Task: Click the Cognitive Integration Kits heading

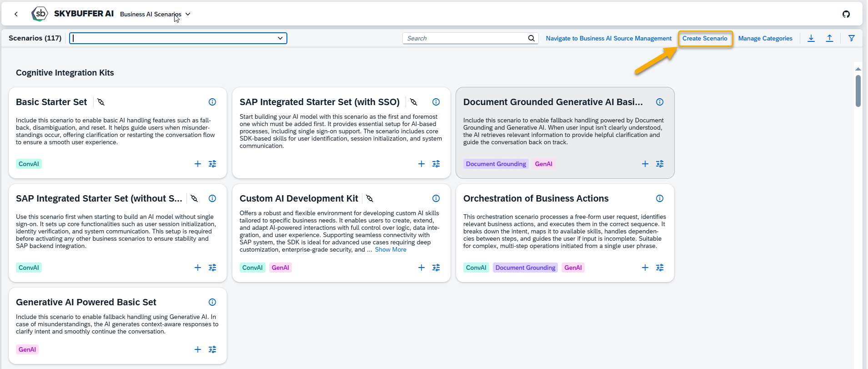Action: 65,73
